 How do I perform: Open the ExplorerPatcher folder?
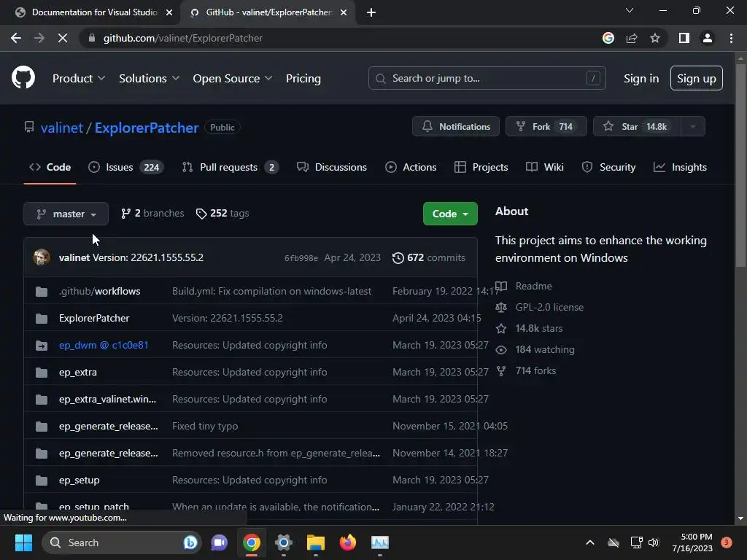[x=94, y=318]
